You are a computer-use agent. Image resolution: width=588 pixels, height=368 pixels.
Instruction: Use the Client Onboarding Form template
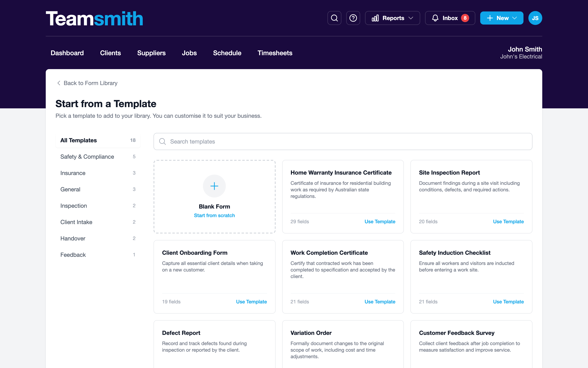coord(251,302)
